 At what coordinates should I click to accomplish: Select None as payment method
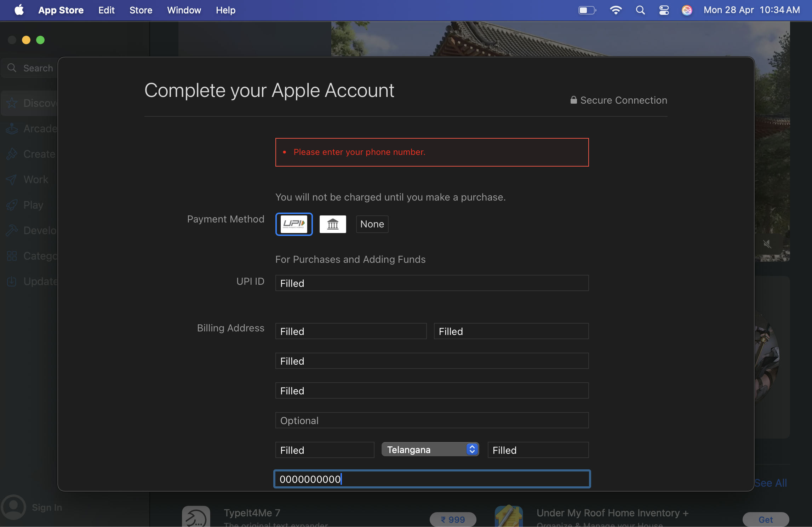[x=372, y=224]
